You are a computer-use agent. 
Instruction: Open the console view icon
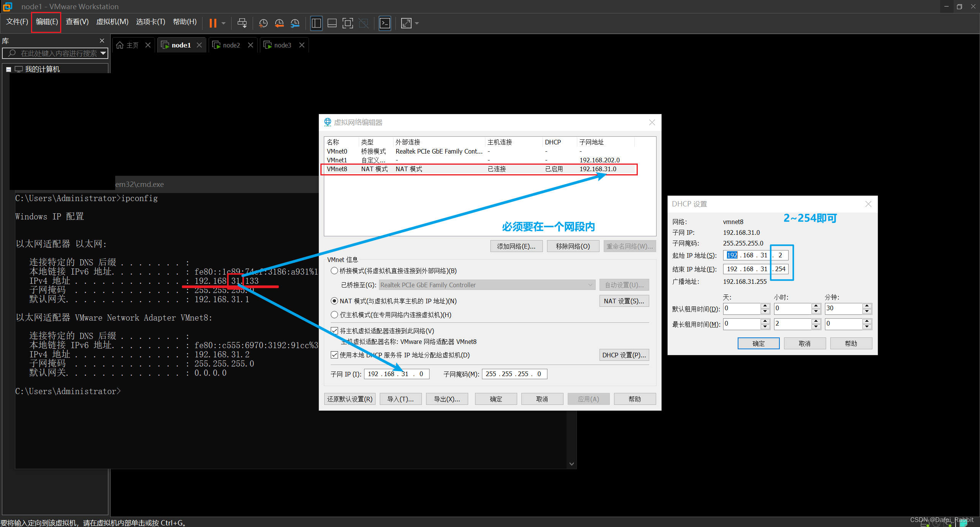pos(385,23)
